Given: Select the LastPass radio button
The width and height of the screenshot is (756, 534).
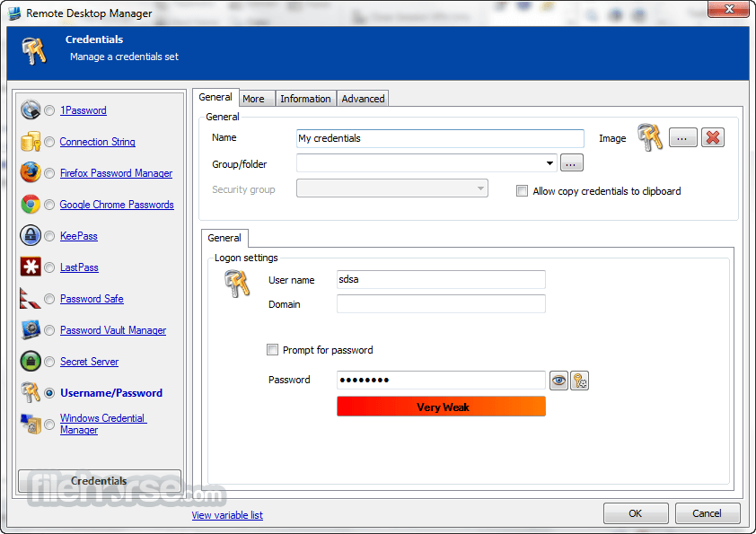Looking at the screenshot, I should [49, 267].
